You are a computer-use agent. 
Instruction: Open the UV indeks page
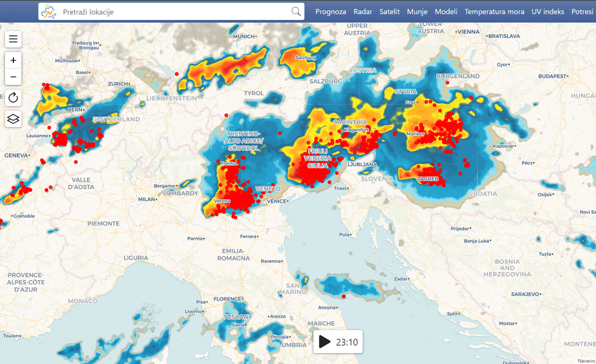(x=548, y=11)
